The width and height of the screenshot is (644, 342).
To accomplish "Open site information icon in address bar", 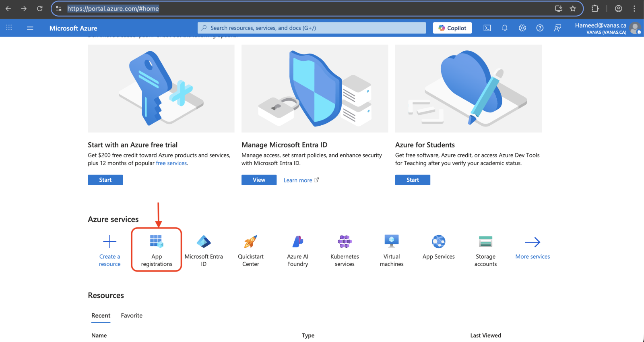I will [x=59, y=8].
